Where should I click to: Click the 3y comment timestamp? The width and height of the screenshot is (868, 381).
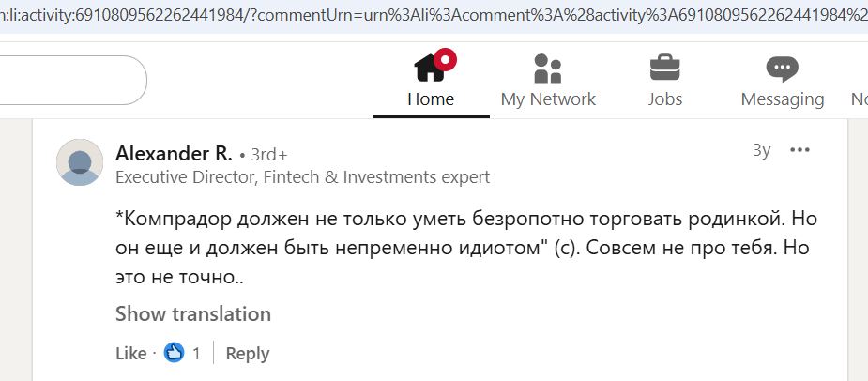[761, 150]
